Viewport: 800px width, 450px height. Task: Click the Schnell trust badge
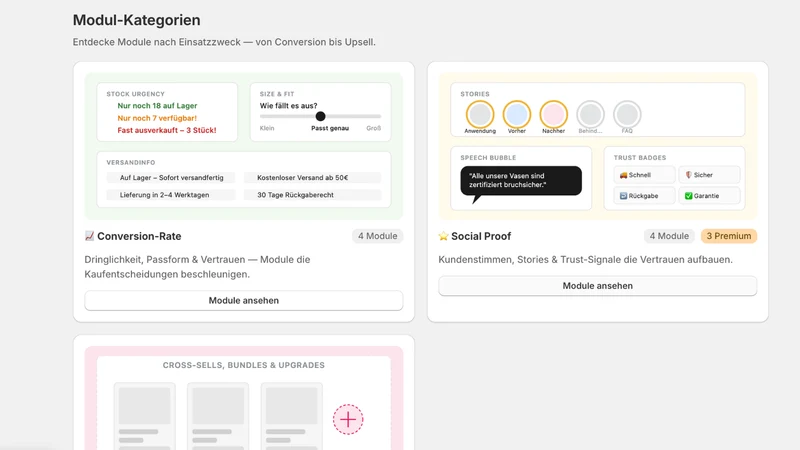click(644, 175)
